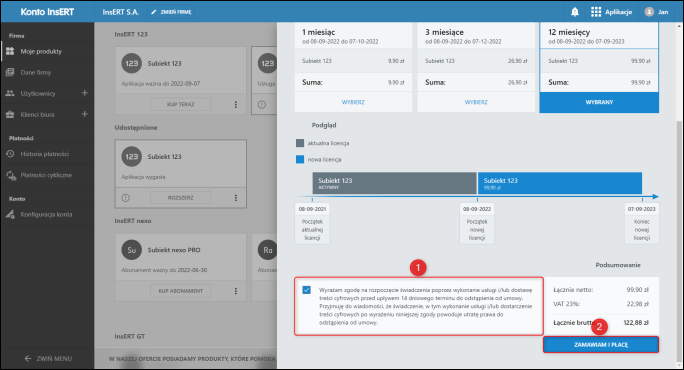Click Dane firmy sidebar icon
The width and height of the screenshot is (684, 370).
pyautogui.click(x=10, y=72)
